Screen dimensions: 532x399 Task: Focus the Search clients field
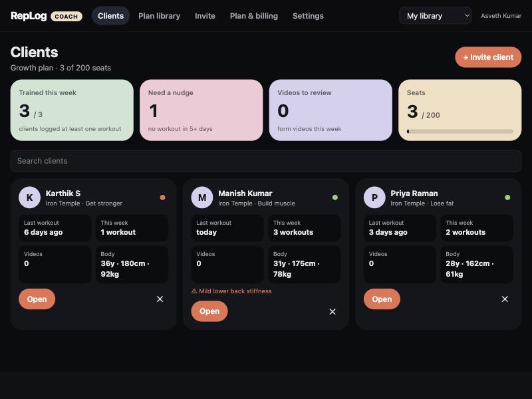point(266,161)
